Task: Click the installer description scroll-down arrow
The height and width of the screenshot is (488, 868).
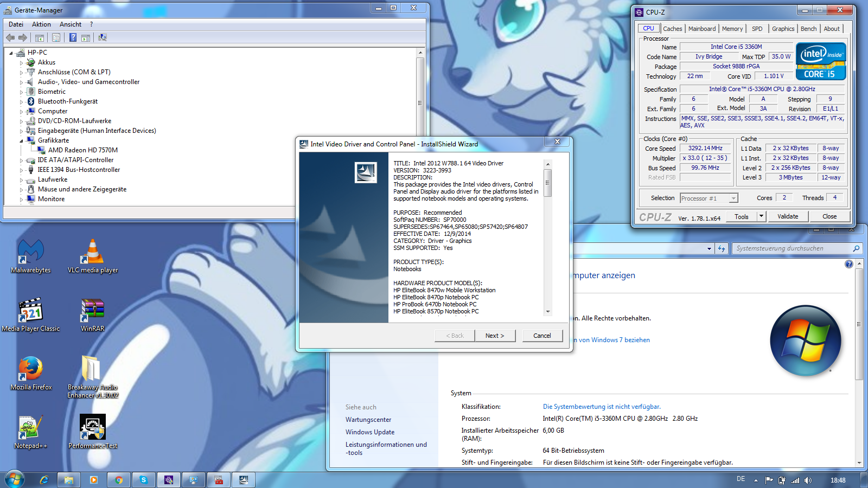Action: pyautogui.click(x=548, y=312)
